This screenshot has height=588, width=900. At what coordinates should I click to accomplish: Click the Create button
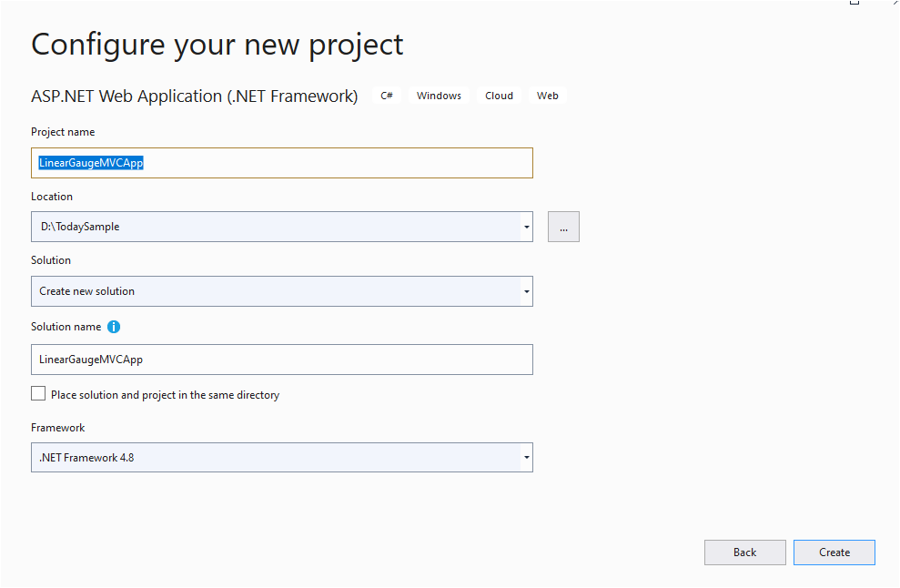pyautogui.click(x=834, y=553)
